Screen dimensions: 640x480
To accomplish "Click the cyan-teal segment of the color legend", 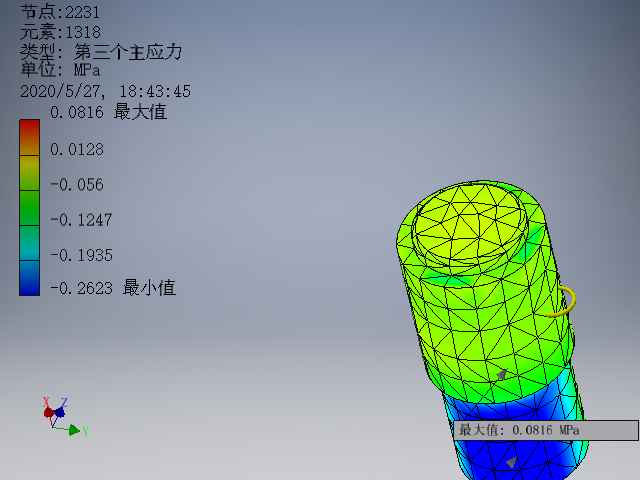I will pyautogui.click(x=29, y=243).
